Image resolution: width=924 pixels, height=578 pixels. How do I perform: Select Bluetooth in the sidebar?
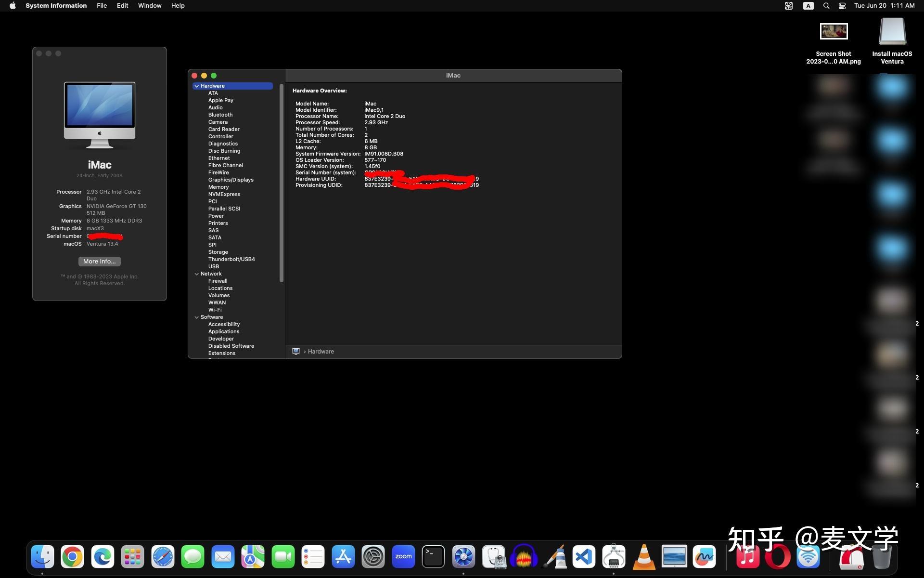pos(220,115)
